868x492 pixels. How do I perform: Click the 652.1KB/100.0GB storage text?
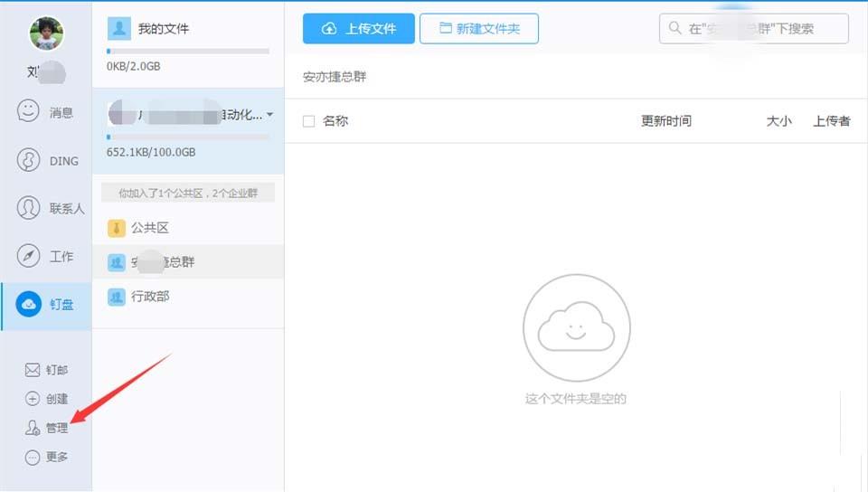click(151, 152)
